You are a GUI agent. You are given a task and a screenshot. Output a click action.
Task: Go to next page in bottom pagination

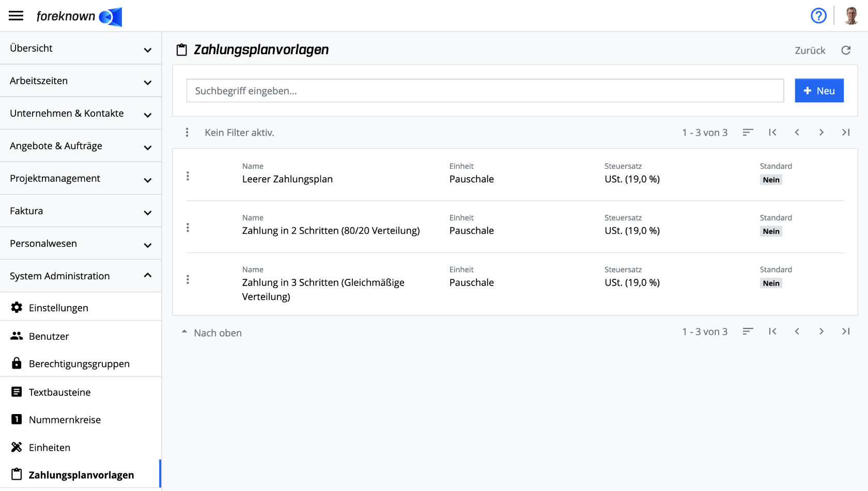821,331
